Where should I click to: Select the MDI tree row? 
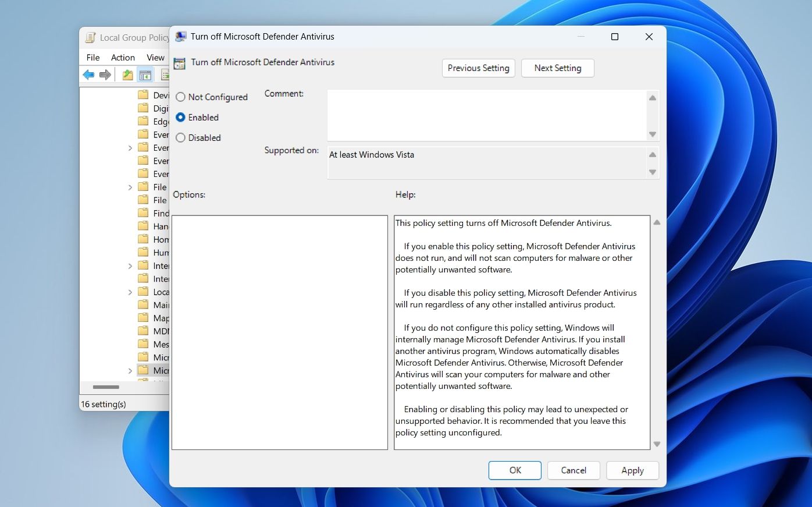click(x=153, y=331)
